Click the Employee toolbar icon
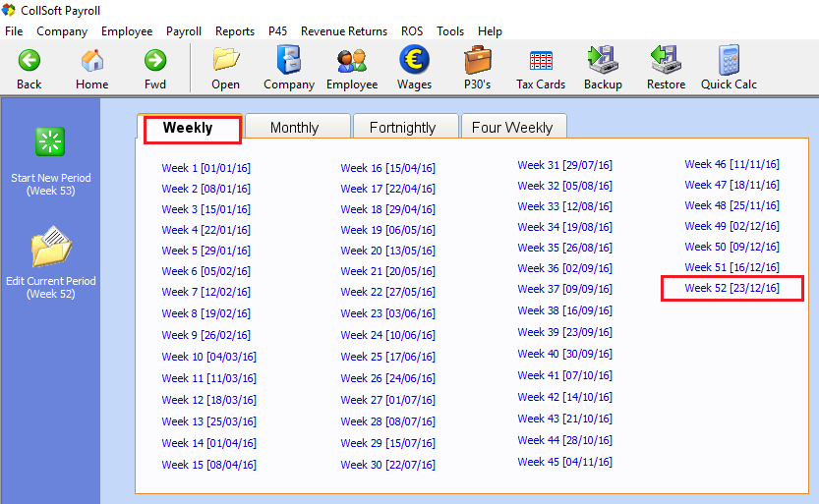Screen dimensions: 819x504 click(x=352, y=61)
